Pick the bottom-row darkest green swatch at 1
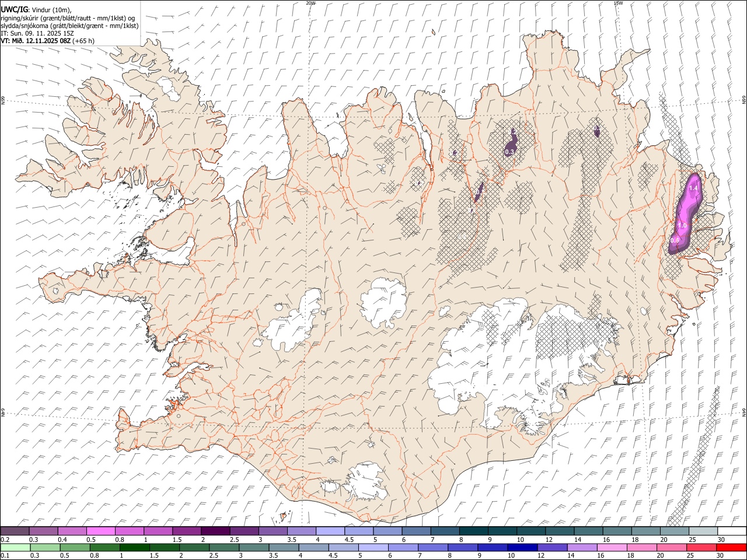The image size is (747, 560). coord(134,547)
